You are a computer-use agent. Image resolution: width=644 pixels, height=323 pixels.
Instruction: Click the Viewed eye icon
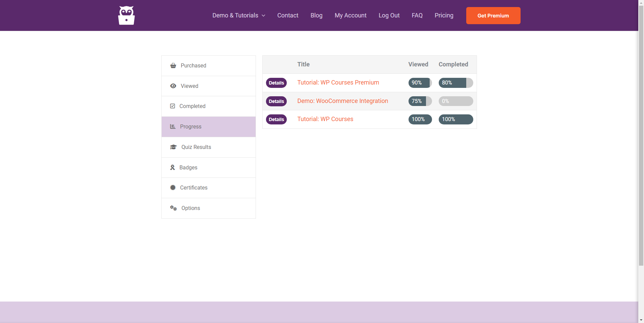[173, 86]
